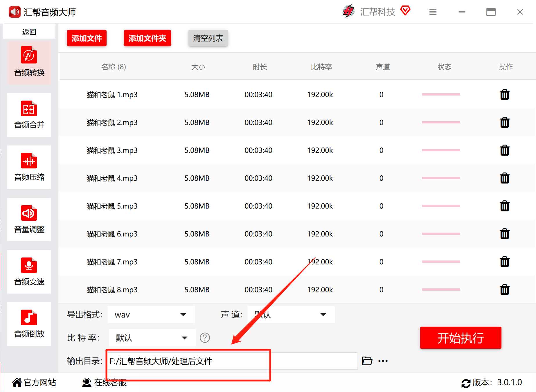Click the 大小 column header
Screen dimensions: 536x392
[x=198, y=67]
